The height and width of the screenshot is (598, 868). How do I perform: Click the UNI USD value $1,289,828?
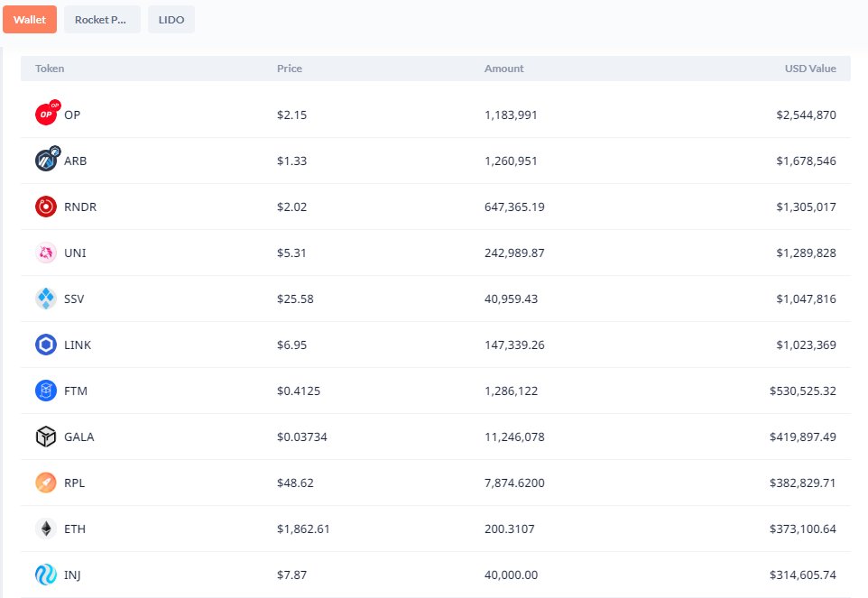[806, 253]
